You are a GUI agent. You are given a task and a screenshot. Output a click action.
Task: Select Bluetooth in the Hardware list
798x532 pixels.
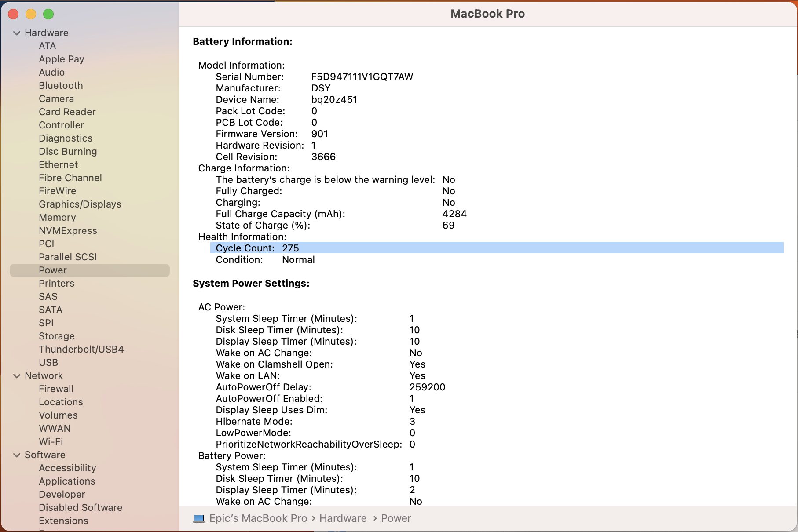pyautogui.click(x=61, y=86)
